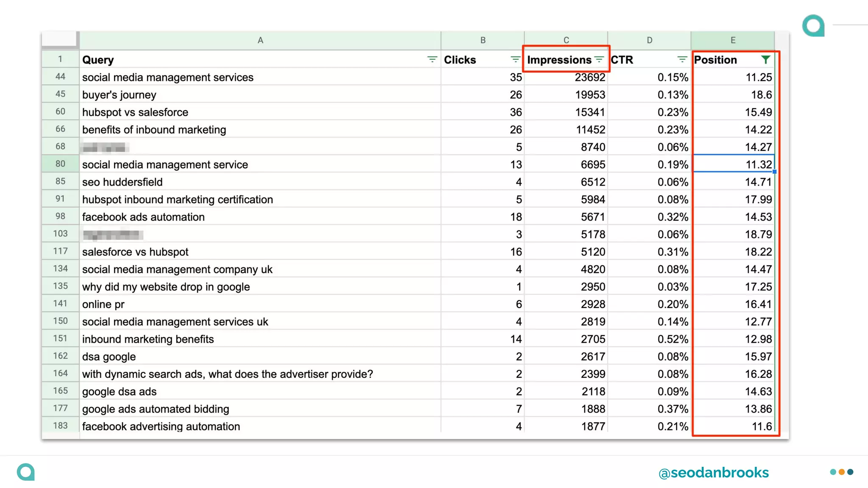Click the green active Position filter icon
This screenshot has height=488, width=868.
pyautogui.click(x=765, y=60)
